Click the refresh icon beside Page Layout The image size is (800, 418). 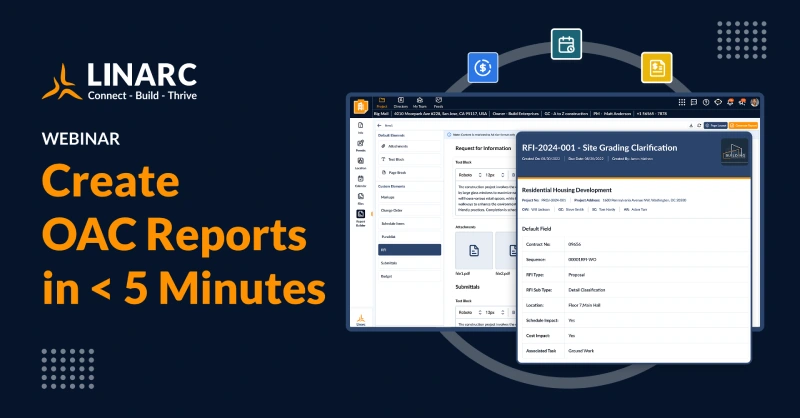tap(699, 125)
